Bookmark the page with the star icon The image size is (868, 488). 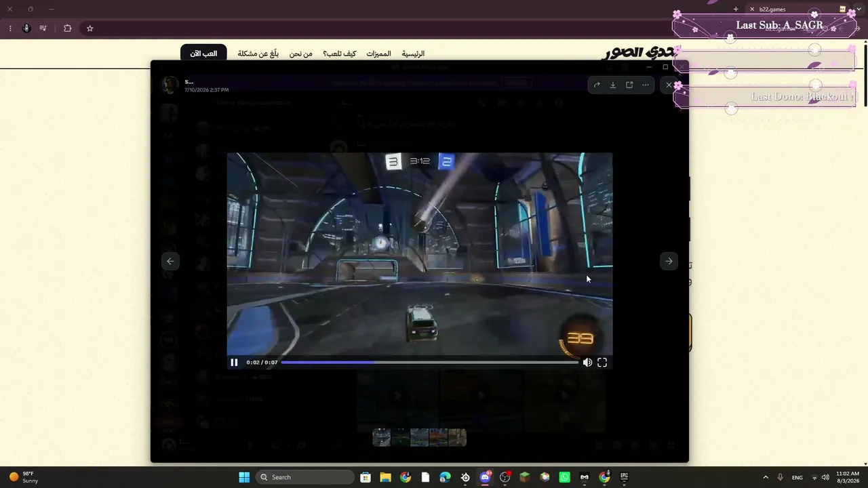tap(90, 28)
